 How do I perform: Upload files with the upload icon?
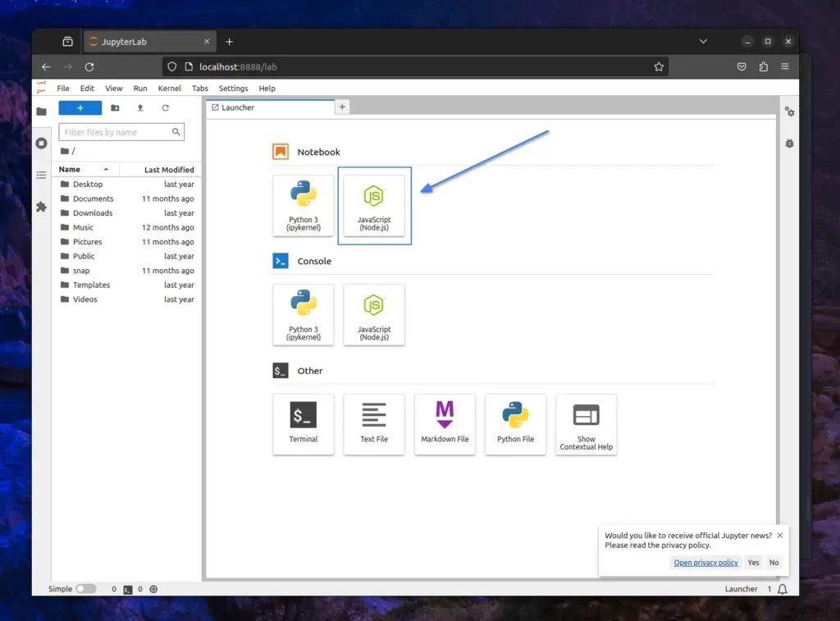click(x=140, y=107)
